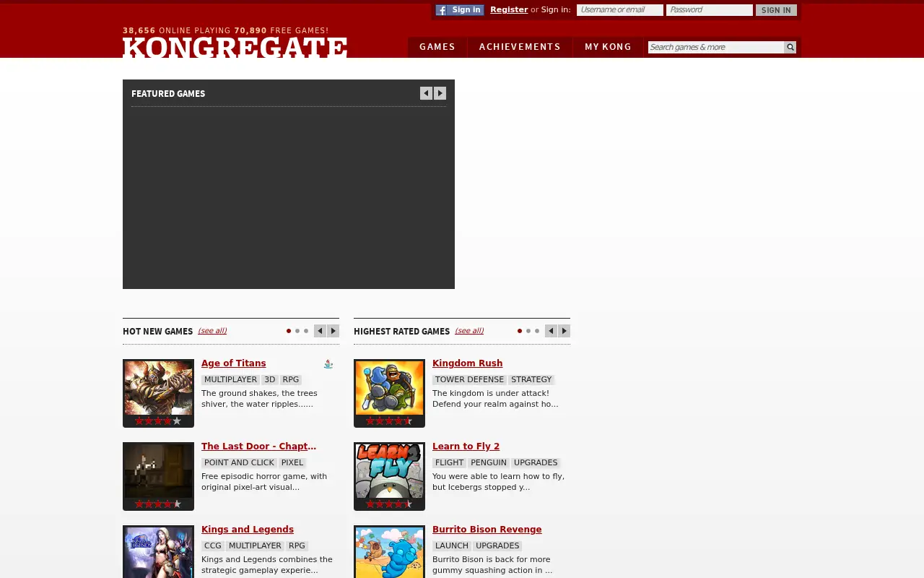Open the Register link
Image resolution: width=924 pixels, height=578 pixels.
[509, 9]
